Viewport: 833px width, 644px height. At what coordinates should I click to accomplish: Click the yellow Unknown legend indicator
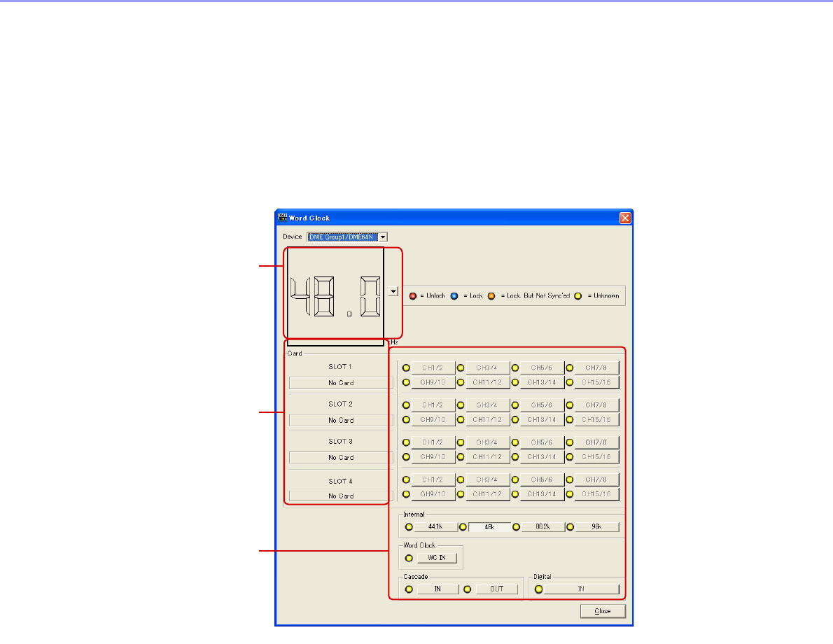pos(578,296)
